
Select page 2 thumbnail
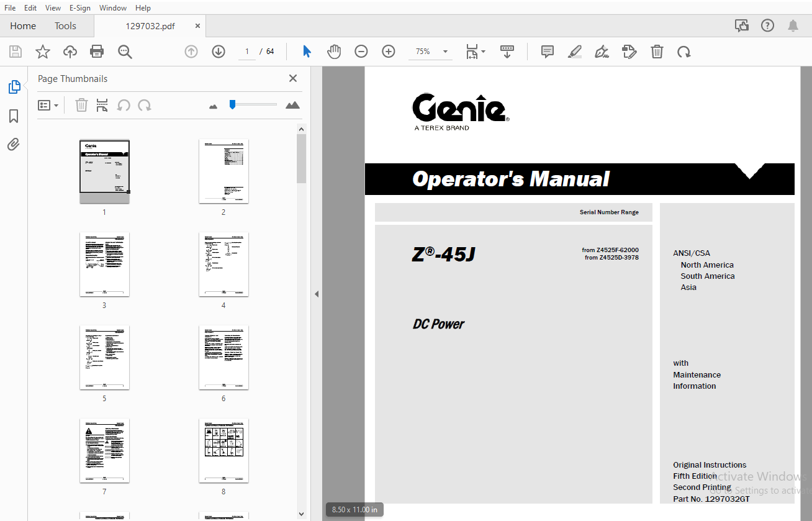(223, 171)
